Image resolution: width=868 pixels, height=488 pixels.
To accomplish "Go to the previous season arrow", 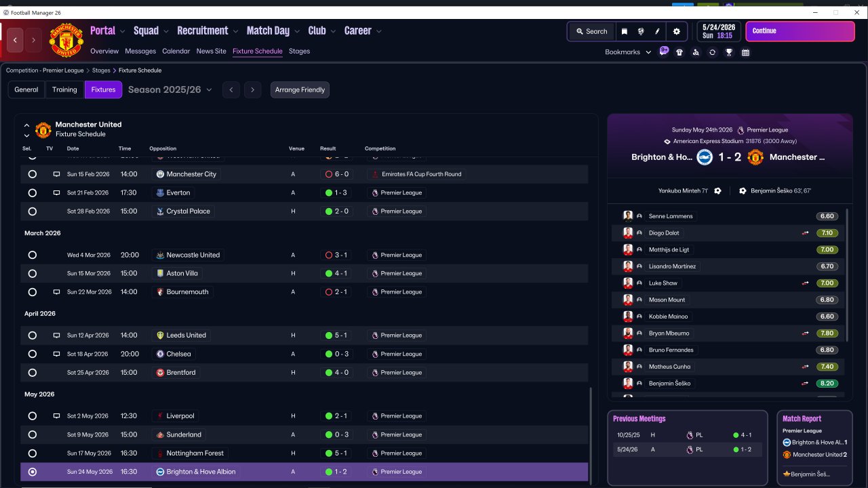I will coord(231,89).
